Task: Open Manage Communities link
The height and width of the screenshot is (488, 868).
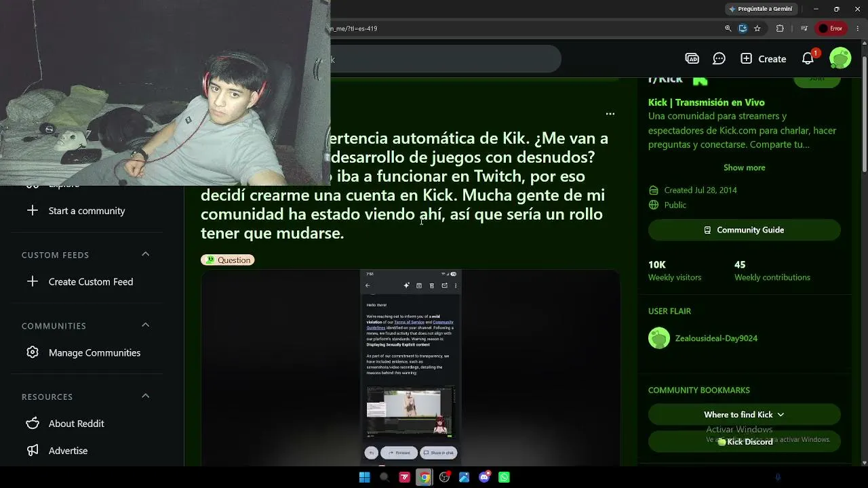Action: pyautogui.click(x=95, y=352)
